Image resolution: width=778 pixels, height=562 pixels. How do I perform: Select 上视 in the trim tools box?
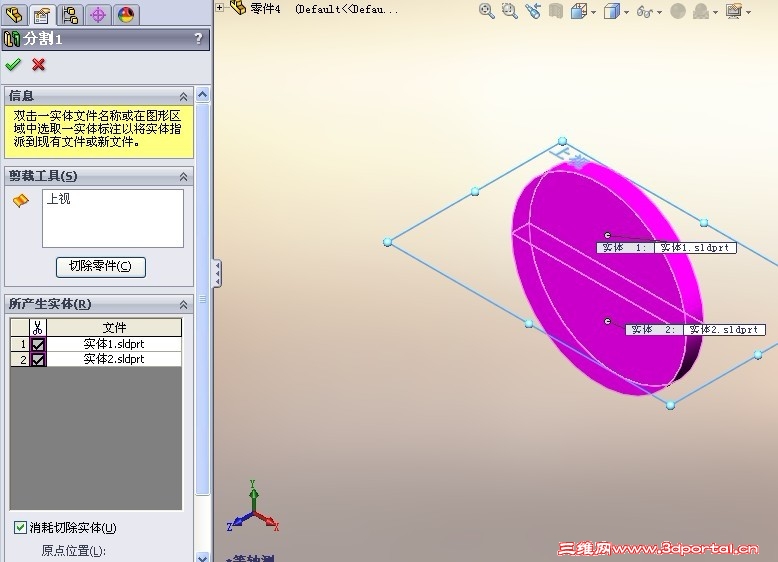pos(59,199)
